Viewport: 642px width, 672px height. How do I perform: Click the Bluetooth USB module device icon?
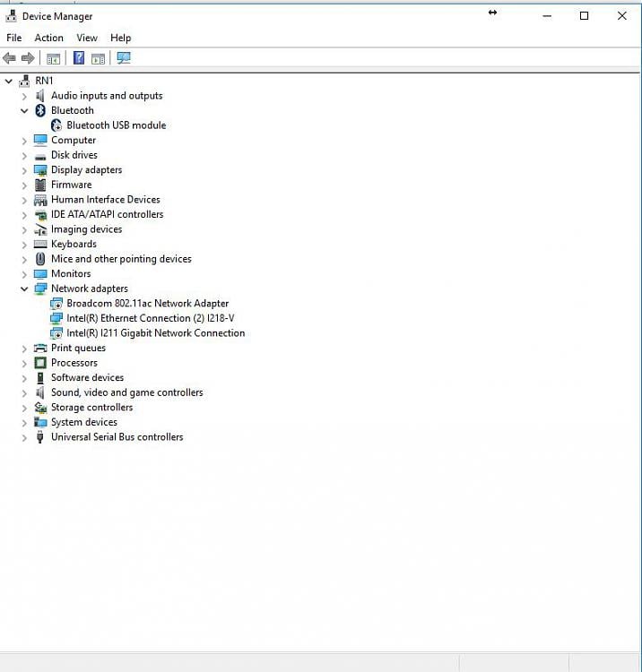[56, 125]
